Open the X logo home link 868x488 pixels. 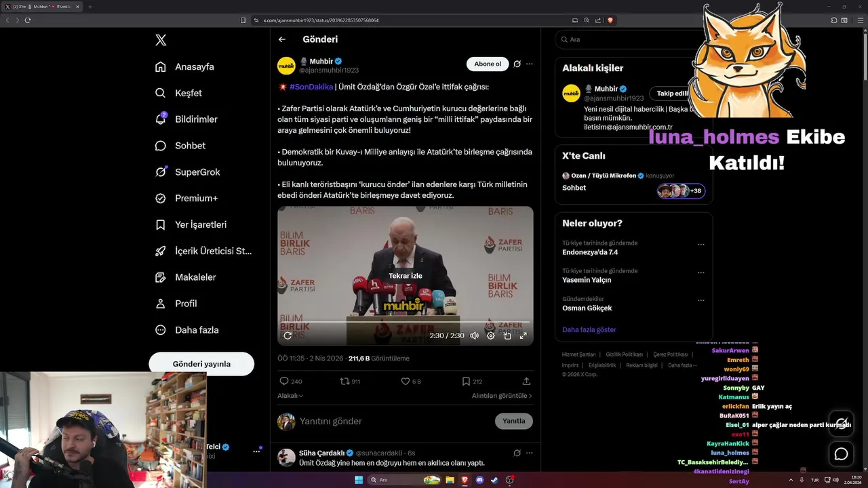coord(161,40)
